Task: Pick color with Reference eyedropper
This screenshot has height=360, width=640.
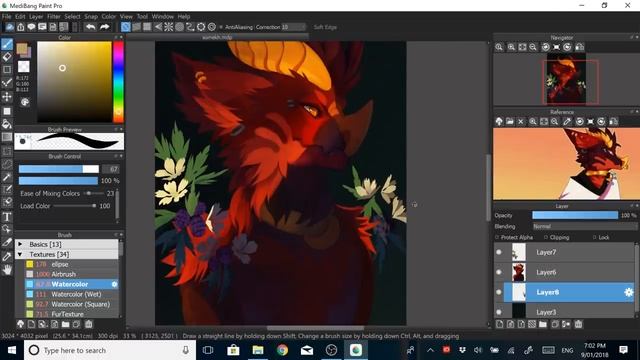Action: (x=567, y=122)
